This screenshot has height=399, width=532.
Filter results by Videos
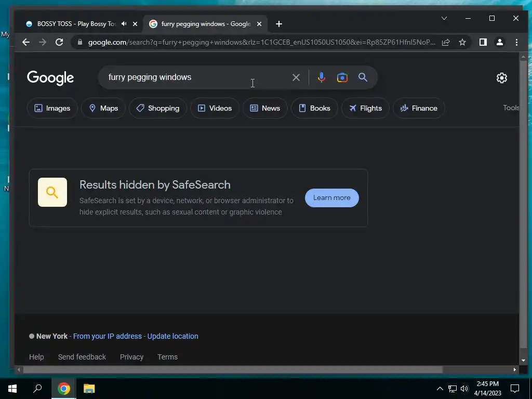coord(215,108)
